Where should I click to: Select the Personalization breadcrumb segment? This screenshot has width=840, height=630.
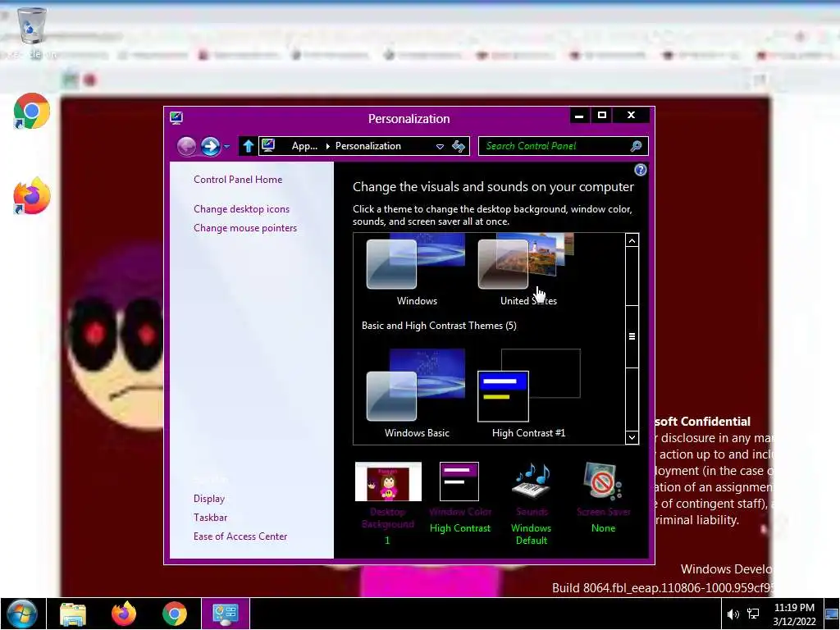[x=368, y=146]
